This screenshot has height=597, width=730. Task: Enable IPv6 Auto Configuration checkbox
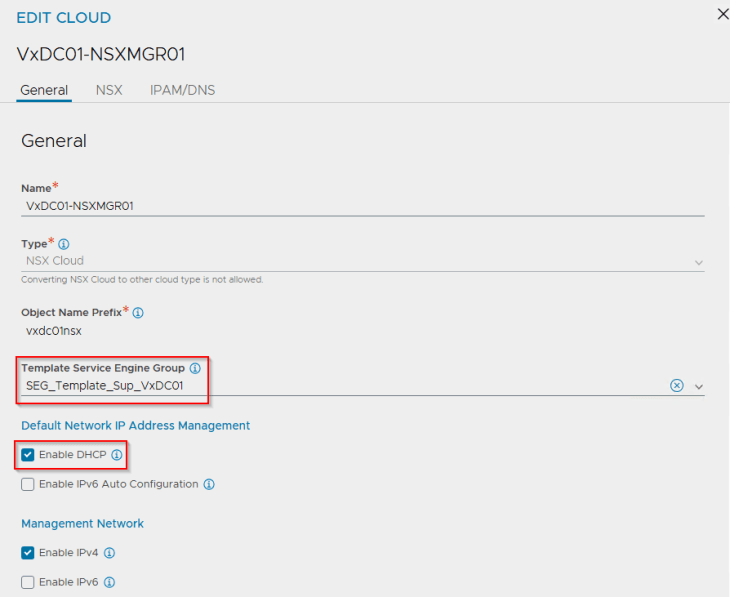tap(28, 484)
